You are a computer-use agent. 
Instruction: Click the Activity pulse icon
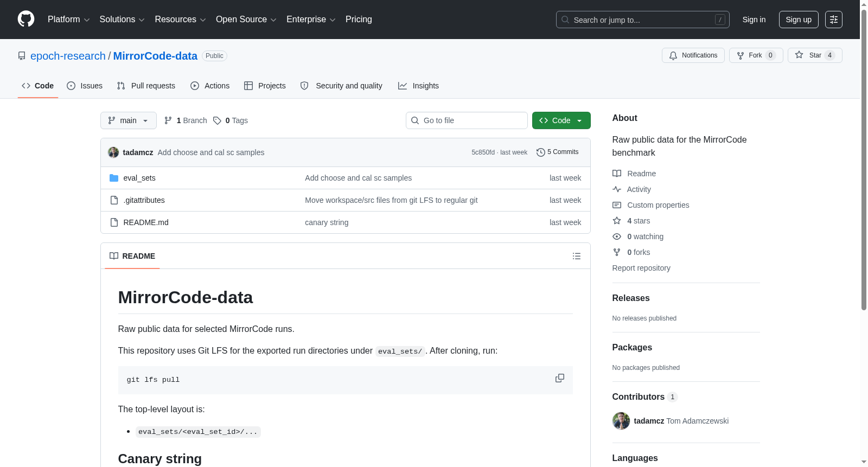click(617, 189)
